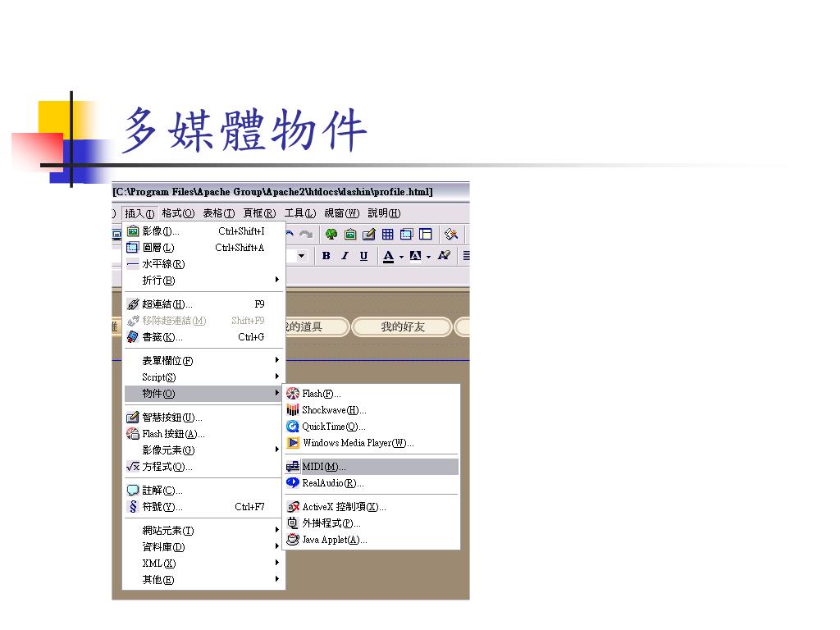This screenshot has height=630, width=840.
Task: Choose MIDI(M)... in the submenu
Action: click(x=372, y=467)
